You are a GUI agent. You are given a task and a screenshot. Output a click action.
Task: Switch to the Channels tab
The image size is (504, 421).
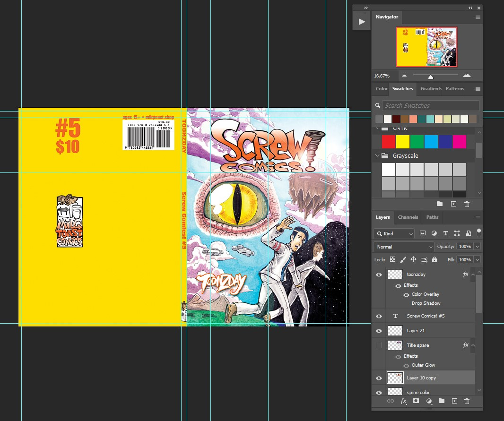(408, 217)
